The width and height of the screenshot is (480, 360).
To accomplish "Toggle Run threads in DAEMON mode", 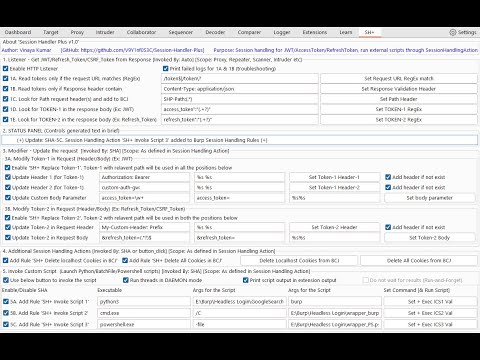I will (x=126, y=280).
